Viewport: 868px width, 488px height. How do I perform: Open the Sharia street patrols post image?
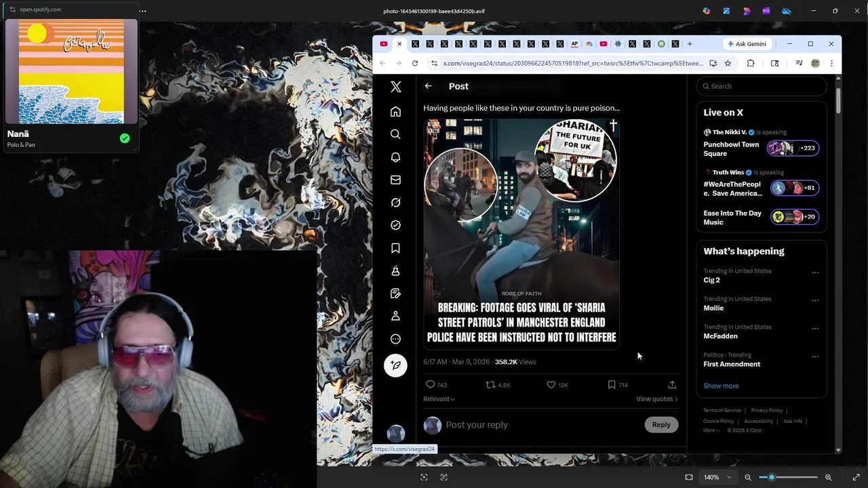click(x=521, y=234)
